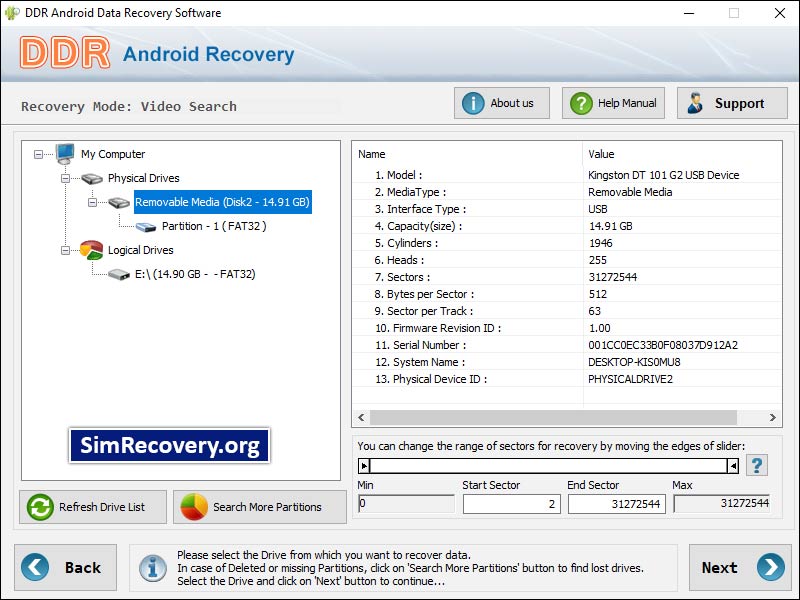Click the green Refresh arrows icon
The image size is (800, 600).
point(40,507)
